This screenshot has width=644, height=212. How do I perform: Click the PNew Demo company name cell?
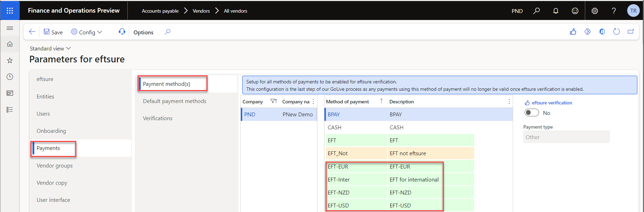point(298,114)
